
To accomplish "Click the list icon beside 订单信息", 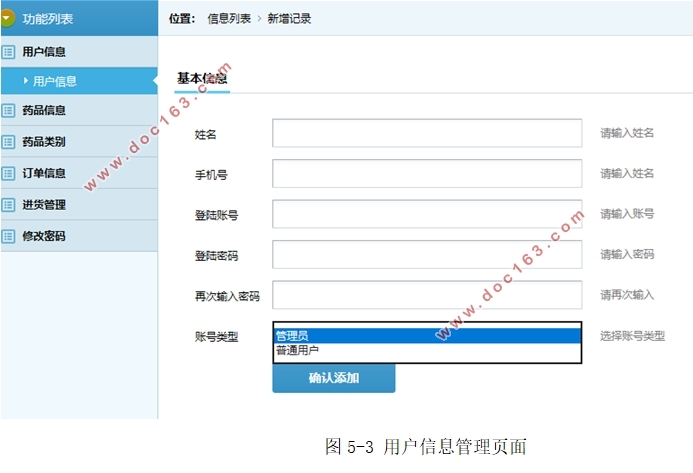I will [8, 173].
